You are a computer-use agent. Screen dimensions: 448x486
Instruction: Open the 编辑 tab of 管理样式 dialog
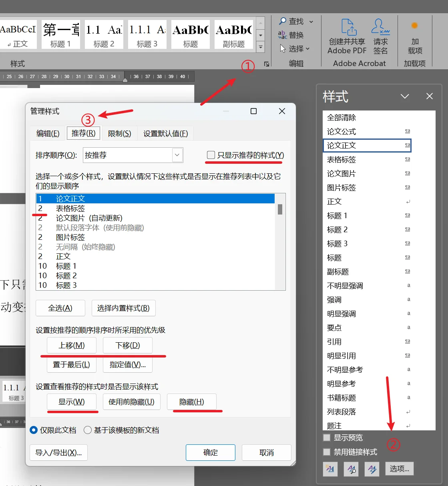pyautogui.click(x=47, y=133)
